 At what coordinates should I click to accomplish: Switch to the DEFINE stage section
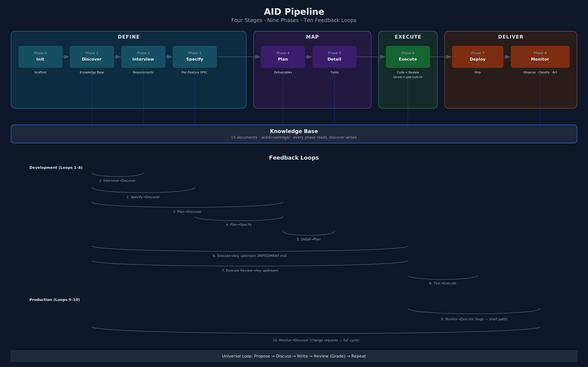(x=129, y=37)
